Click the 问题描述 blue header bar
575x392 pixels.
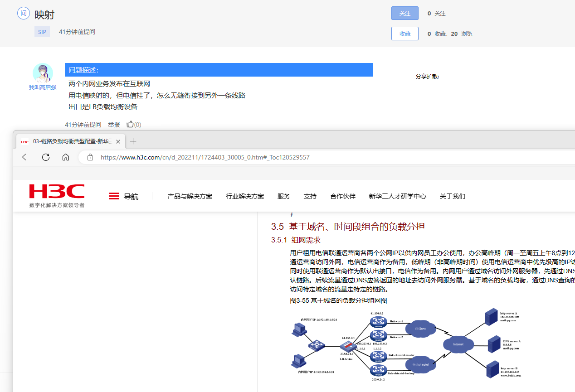point(219,70)
